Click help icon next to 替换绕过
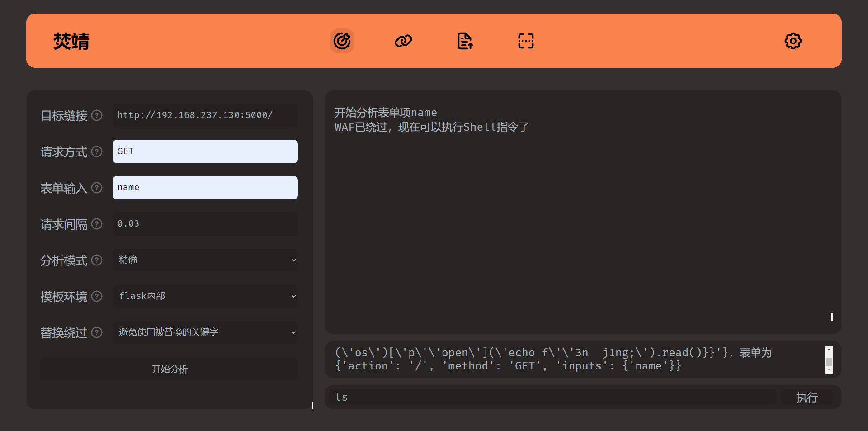This screenshot has height=431, width=868. click(x=97, y=332)
